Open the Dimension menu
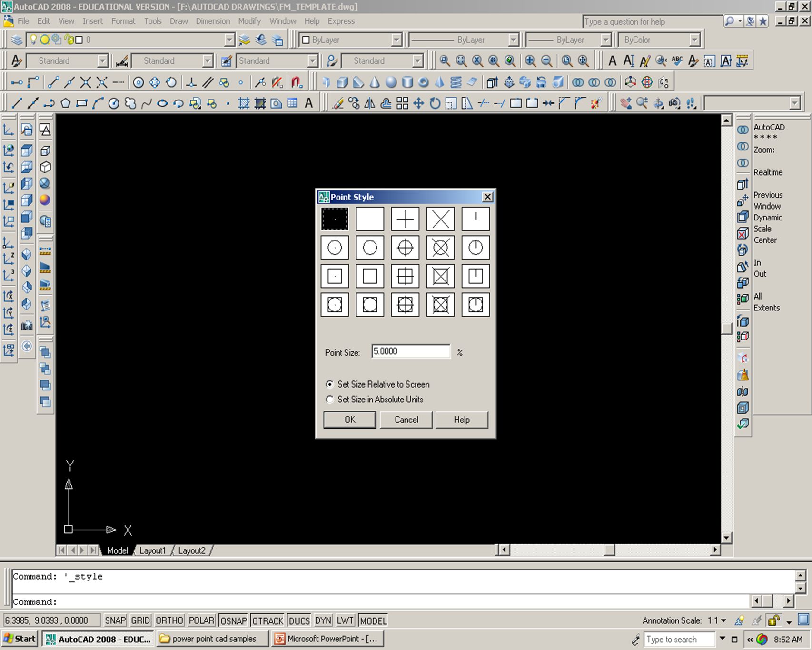Screen dimensions: 812x650 tap(213, 21)
